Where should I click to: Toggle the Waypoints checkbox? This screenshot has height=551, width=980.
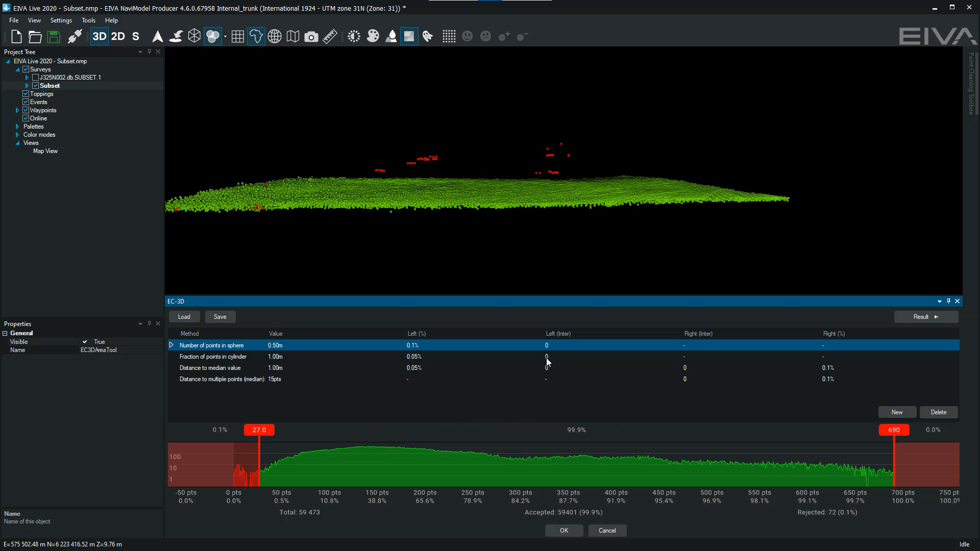tap(26, 110)
